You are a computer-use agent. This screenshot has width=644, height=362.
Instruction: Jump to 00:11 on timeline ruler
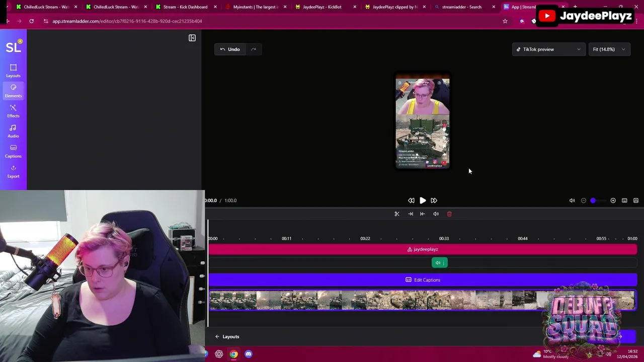286,238
